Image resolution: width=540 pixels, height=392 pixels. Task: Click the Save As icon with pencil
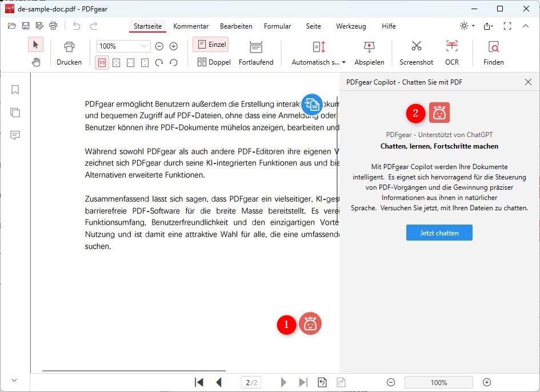click(39, 26)
